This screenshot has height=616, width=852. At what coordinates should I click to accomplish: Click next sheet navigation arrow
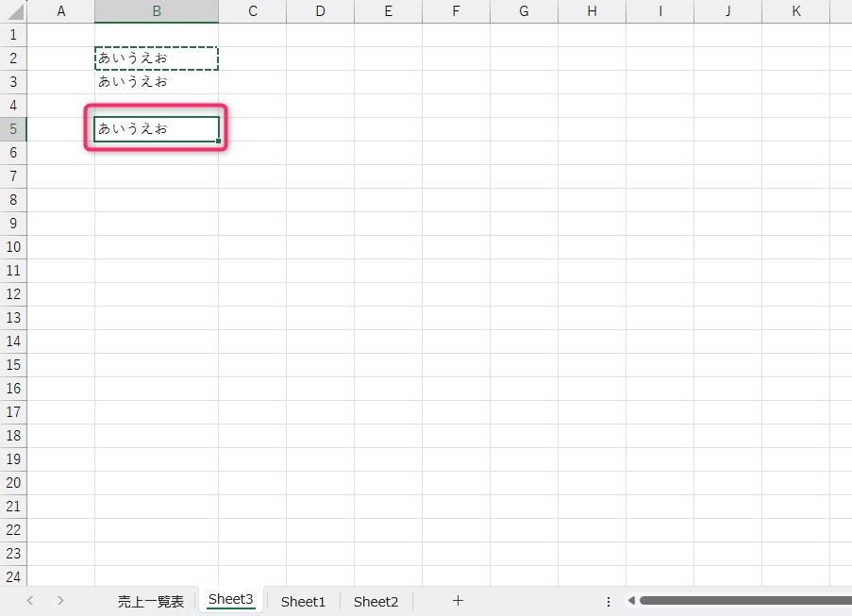click(x=60, y=601)
